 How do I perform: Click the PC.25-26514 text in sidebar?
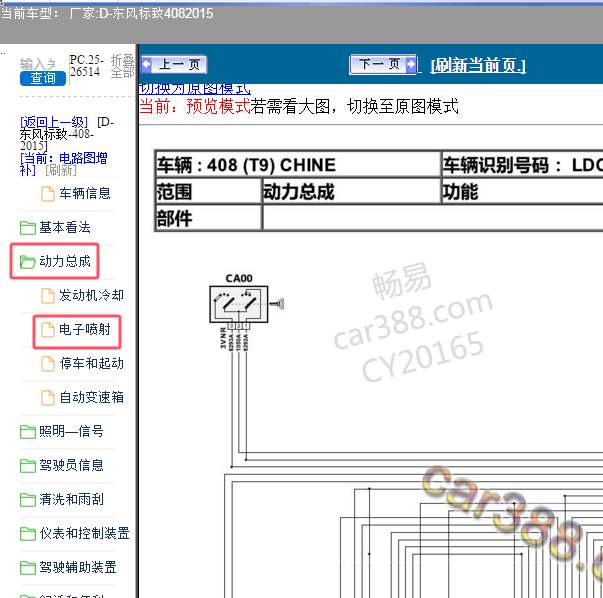click(x=87, y=65)
